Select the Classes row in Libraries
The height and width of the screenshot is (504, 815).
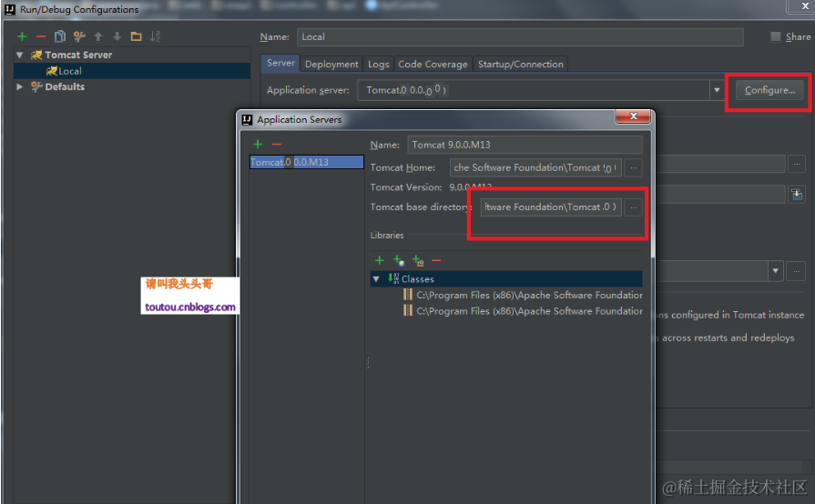[506, 279]
